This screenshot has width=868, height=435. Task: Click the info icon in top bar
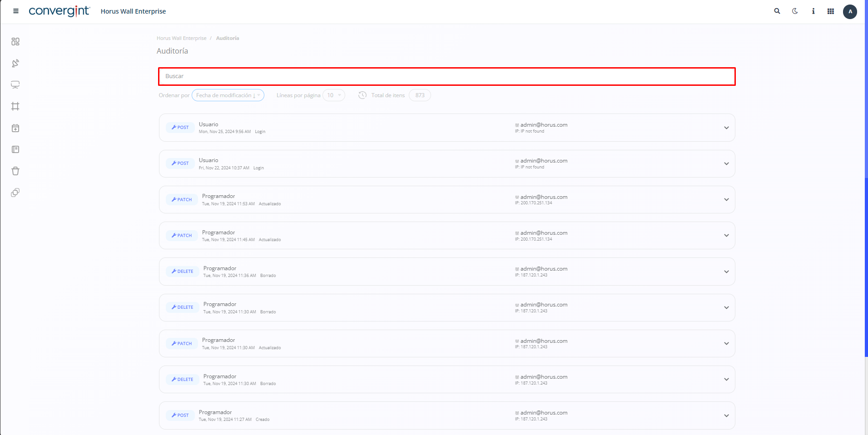[813, 11]
